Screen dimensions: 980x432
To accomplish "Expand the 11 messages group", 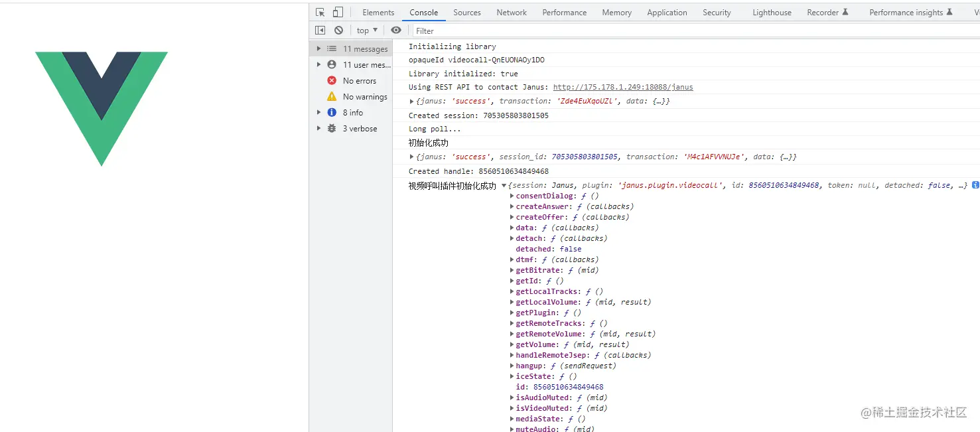I will pyautogui.click(x=318, y=48).
